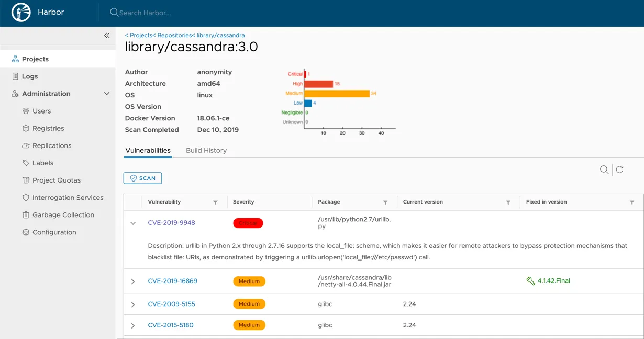Screen dimensions: 644x339
Task: Click the red Critical bar in chart
Action: click(305, 74)
